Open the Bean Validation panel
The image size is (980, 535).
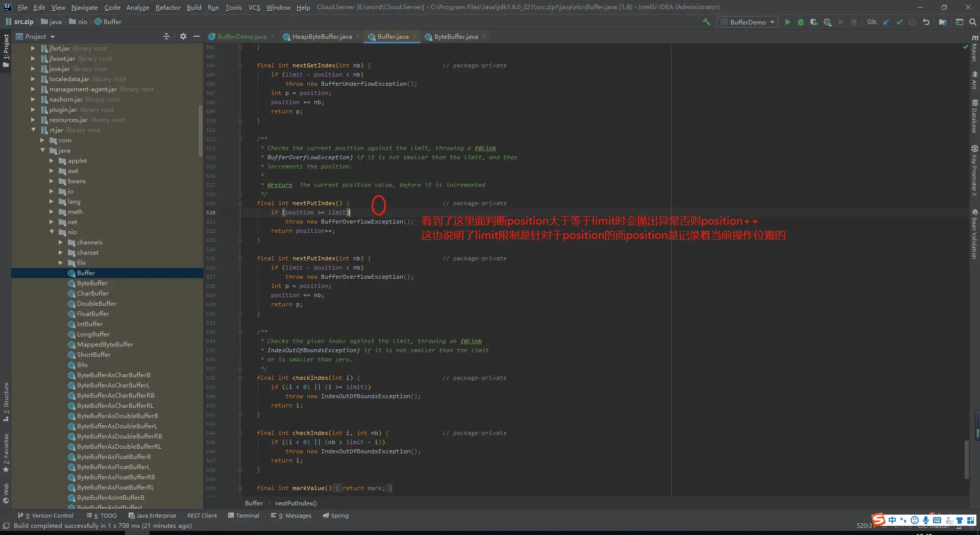click(974, 234)
